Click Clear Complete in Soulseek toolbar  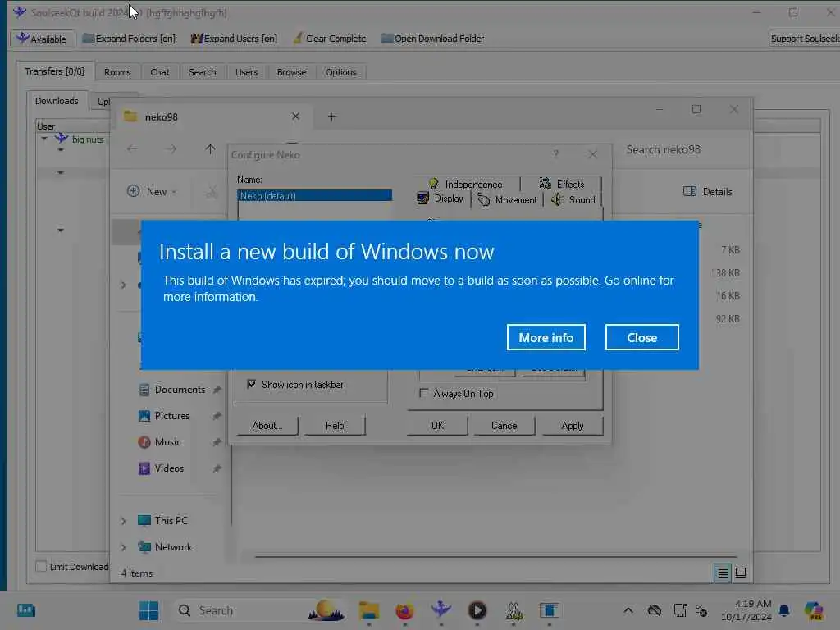point(330,39)
